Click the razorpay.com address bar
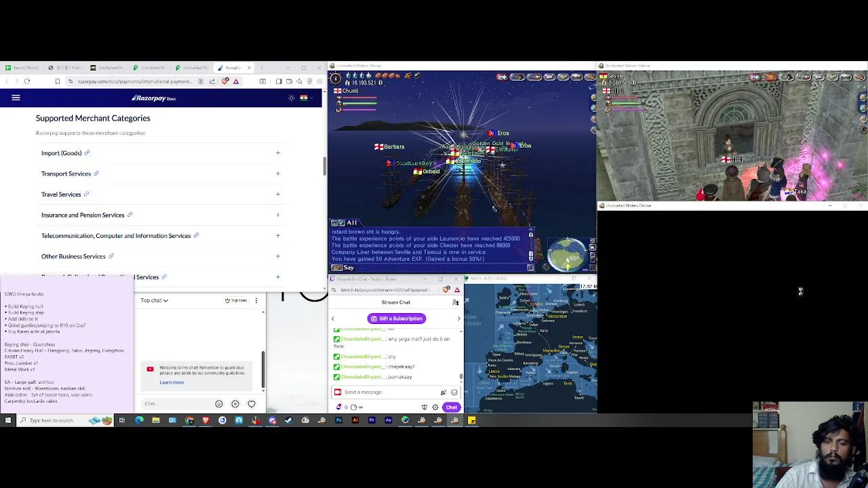 134,81
